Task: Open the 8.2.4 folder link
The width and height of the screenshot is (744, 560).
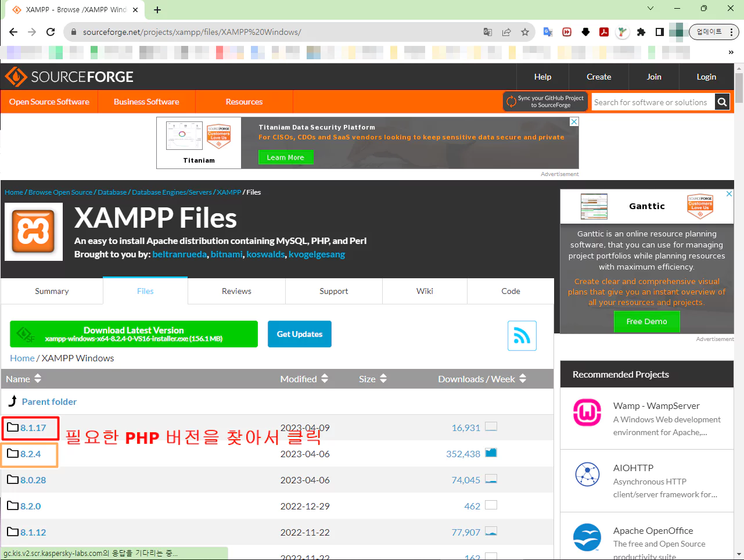Action: [x=31, y=454]
